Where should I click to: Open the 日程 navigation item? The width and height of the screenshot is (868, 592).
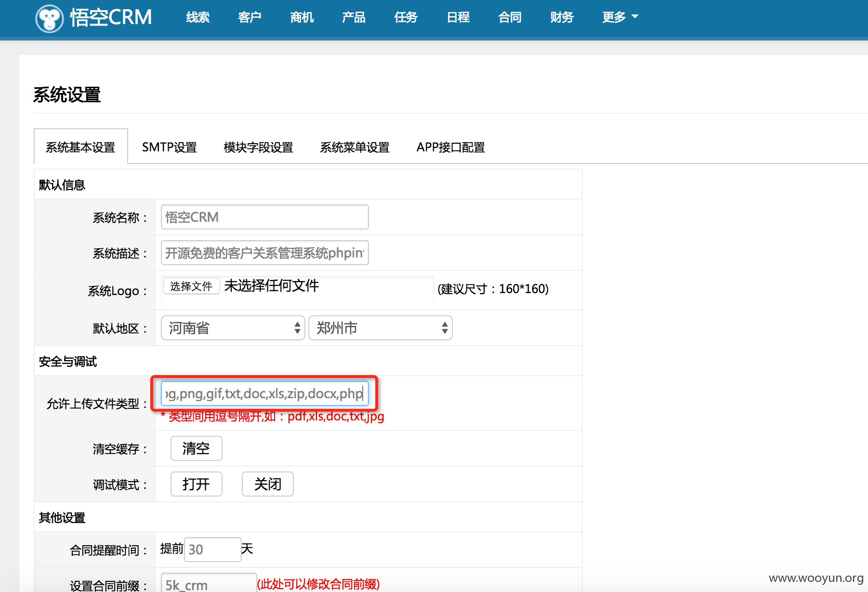[458, 17]
